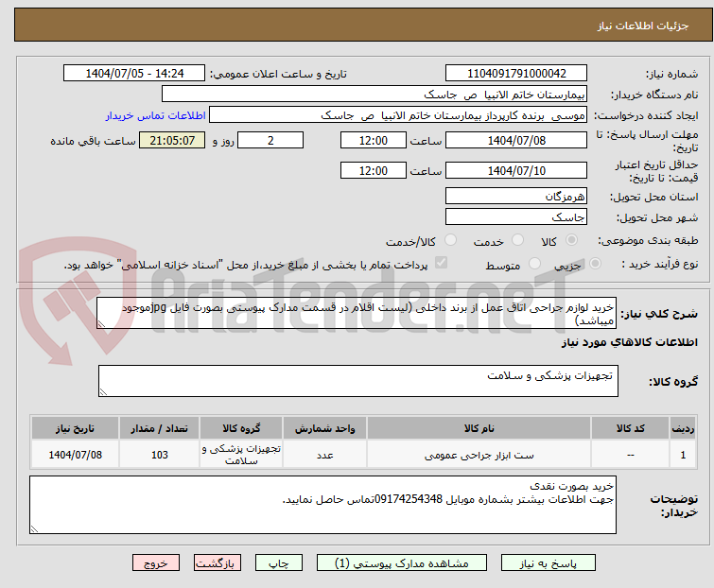Click the تاریخ نیاز column header

75,428
